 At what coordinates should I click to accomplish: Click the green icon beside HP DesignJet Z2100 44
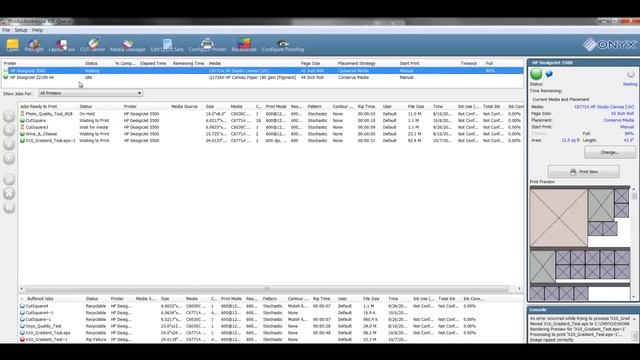[x=6, y=77]
